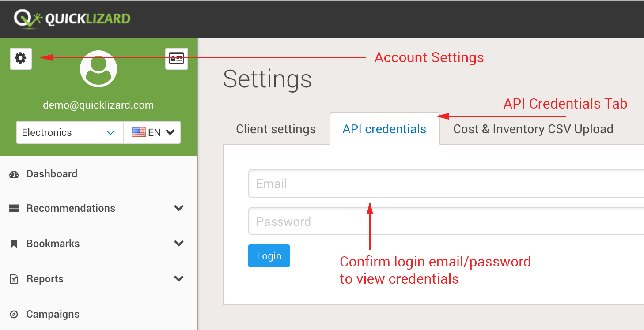Click the Bookmarks flag icon
644x330 pixels.
click(14, 243)
